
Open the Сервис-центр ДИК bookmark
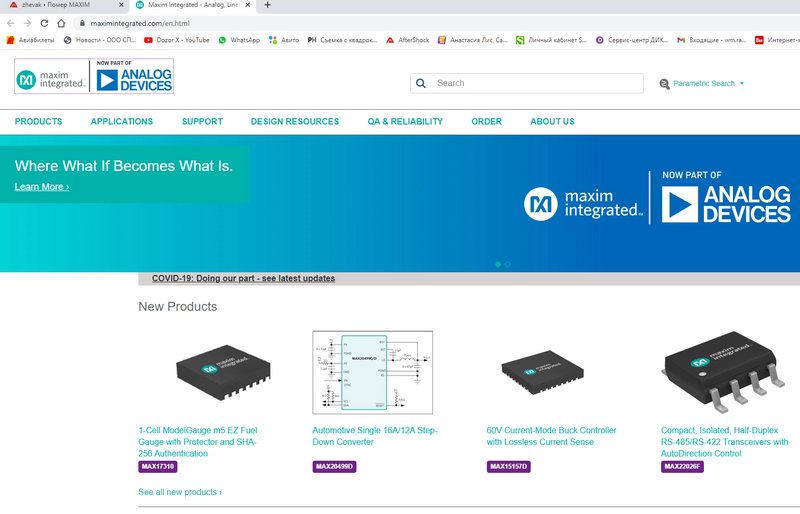pyautogui.click(x=632, y=40)
